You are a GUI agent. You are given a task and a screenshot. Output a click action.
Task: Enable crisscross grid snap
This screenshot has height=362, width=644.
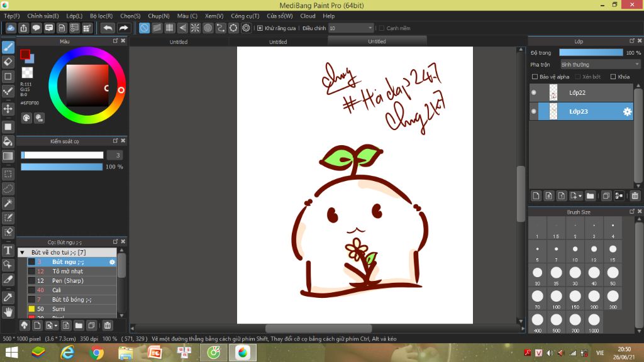(170, 28)
